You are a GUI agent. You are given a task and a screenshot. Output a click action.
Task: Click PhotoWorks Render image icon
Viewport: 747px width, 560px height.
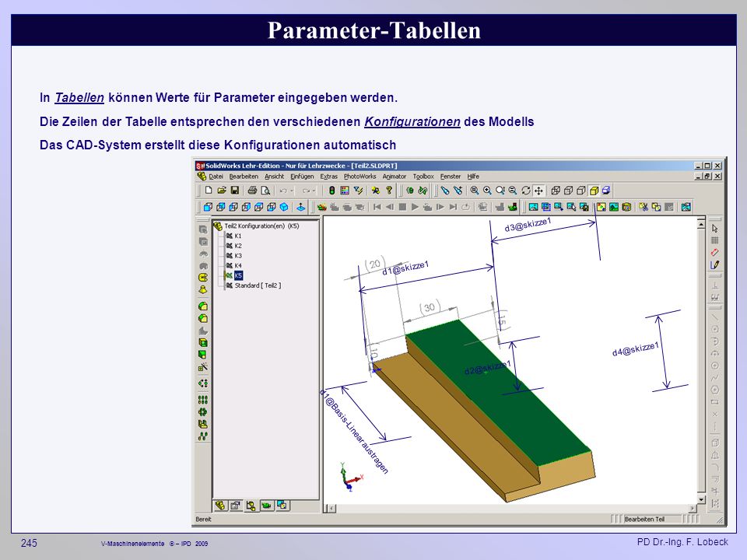(534, 207)
